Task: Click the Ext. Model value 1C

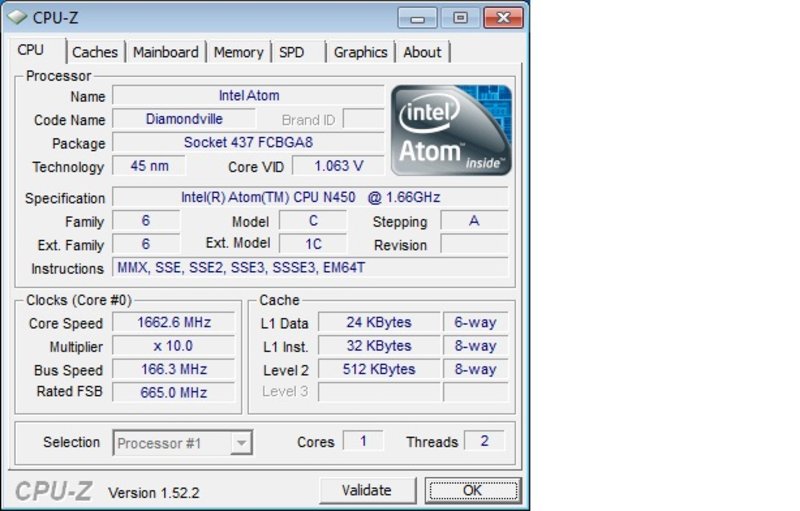Action: point(313,244)
